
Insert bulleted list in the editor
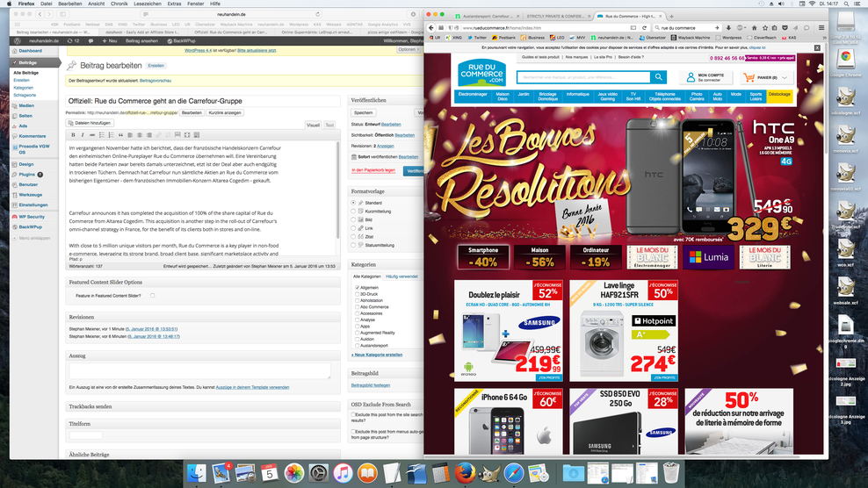pyautogui.click(x=101, y=135)
